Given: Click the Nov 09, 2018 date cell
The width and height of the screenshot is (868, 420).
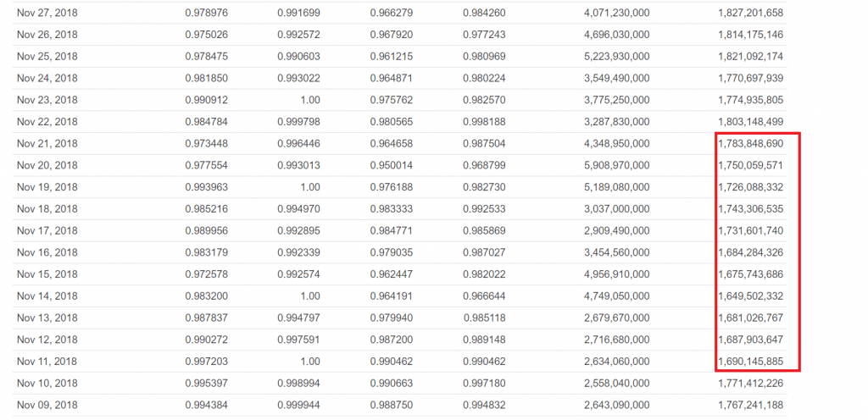Looking at the screenshot, I should click(47, 406).
